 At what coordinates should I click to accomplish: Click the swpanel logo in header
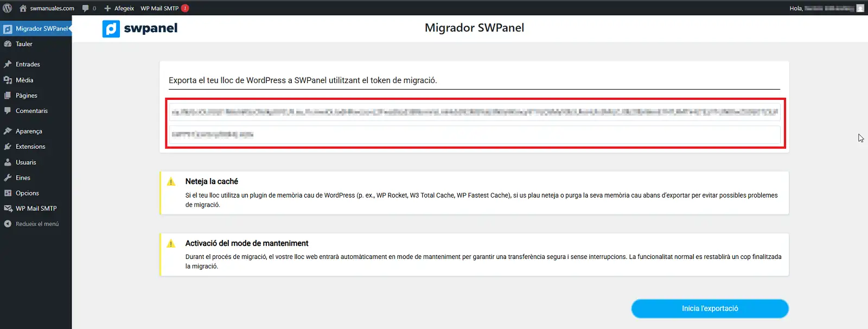(x=140, y=29)
